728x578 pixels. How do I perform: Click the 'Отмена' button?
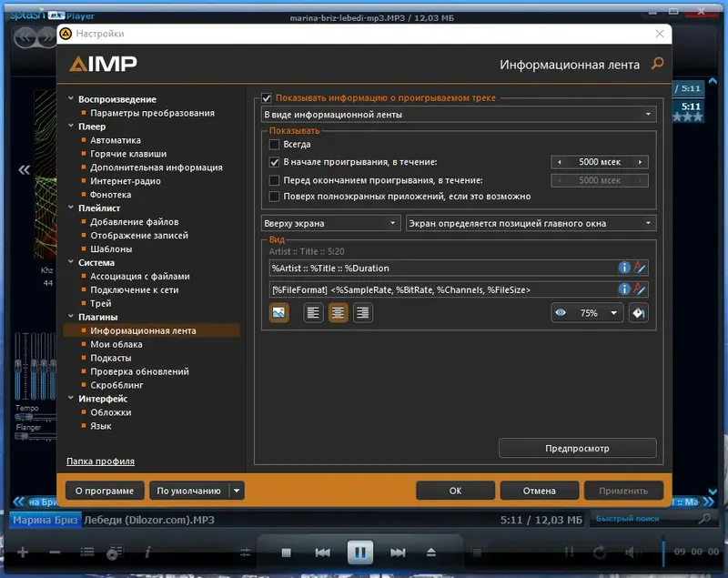pyautogui.click(x=539, y=491)
